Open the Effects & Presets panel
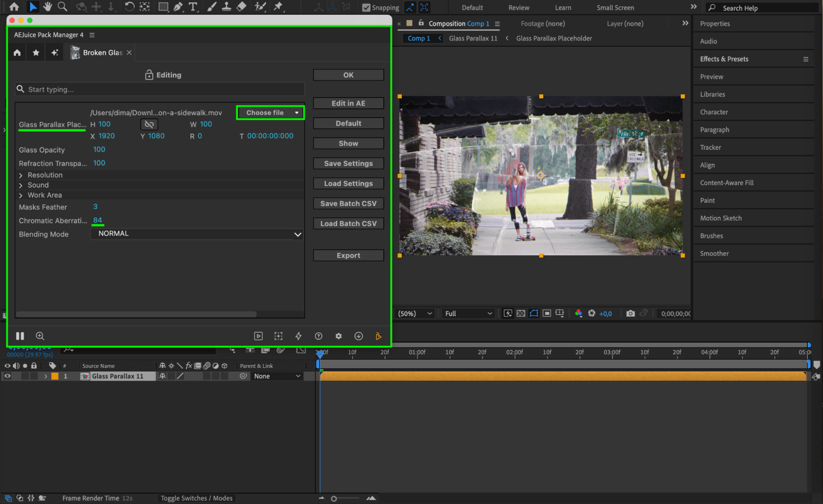 [724, 59]
